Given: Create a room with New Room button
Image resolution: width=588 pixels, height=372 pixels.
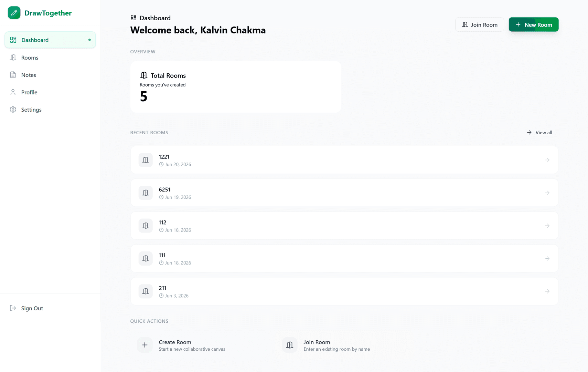Looking at the screenshot, I should point(533,24).
